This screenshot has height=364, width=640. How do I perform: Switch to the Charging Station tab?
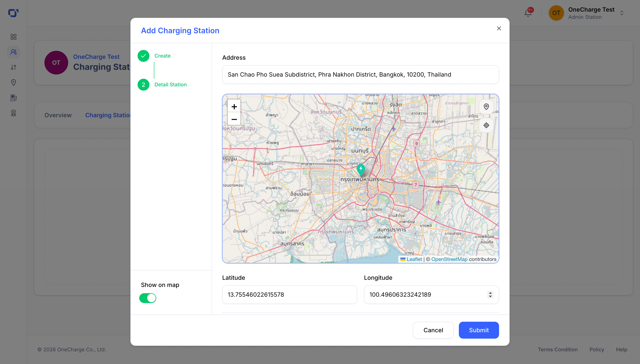click(x=108, y=115)
